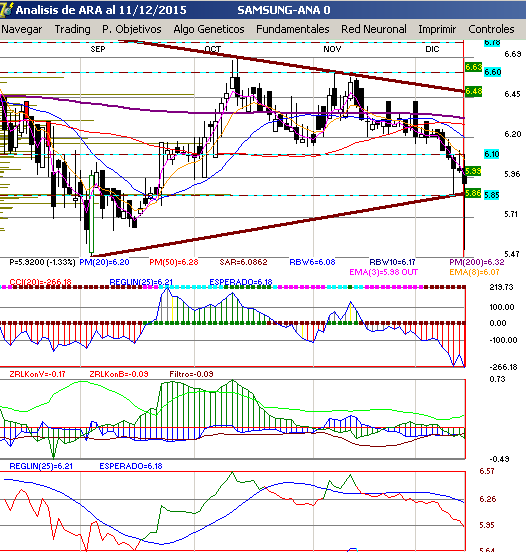Click the EMA(3)=5.98 OUT label
Image resolution: width=526 pixels, height=552 pixels.
383,272
